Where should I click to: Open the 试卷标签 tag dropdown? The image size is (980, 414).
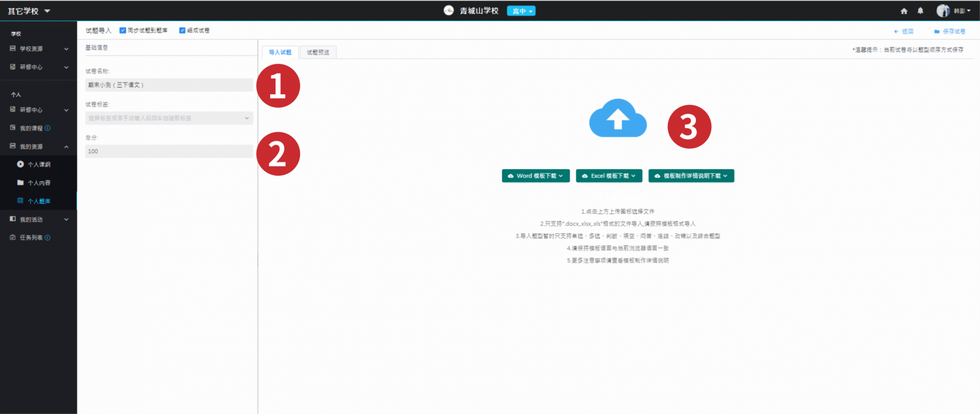[x=168, y=118]
